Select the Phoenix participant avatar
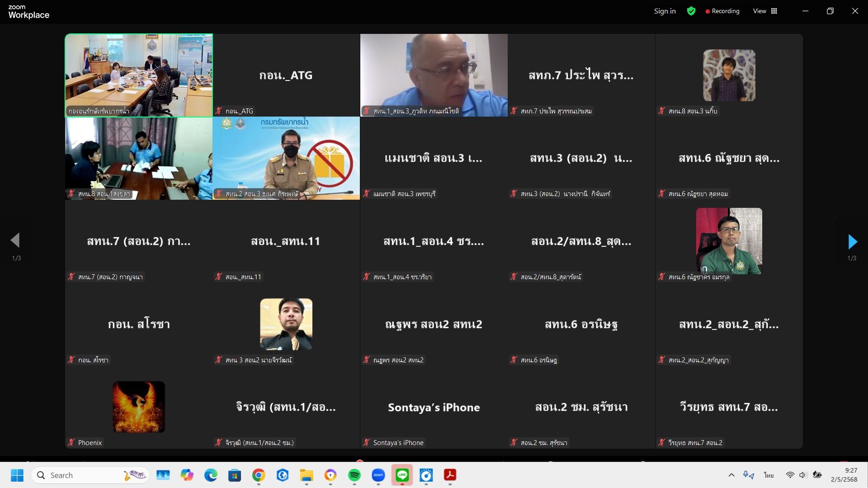Viewport: 868px width, 488px height. tap(138, 407)
